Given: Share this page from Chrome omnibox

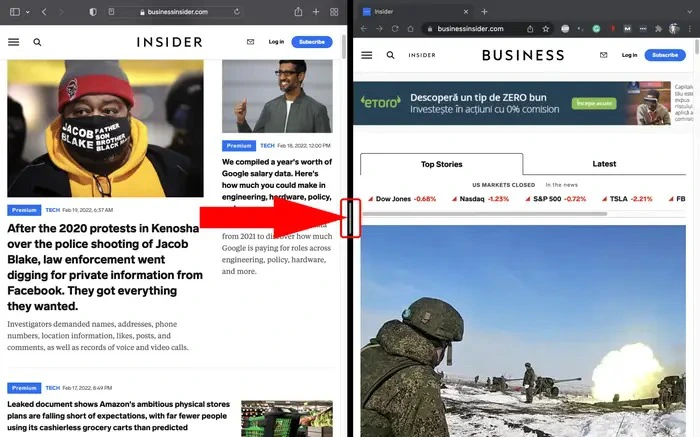Looking at the screenshot, I should pos(530,29).
